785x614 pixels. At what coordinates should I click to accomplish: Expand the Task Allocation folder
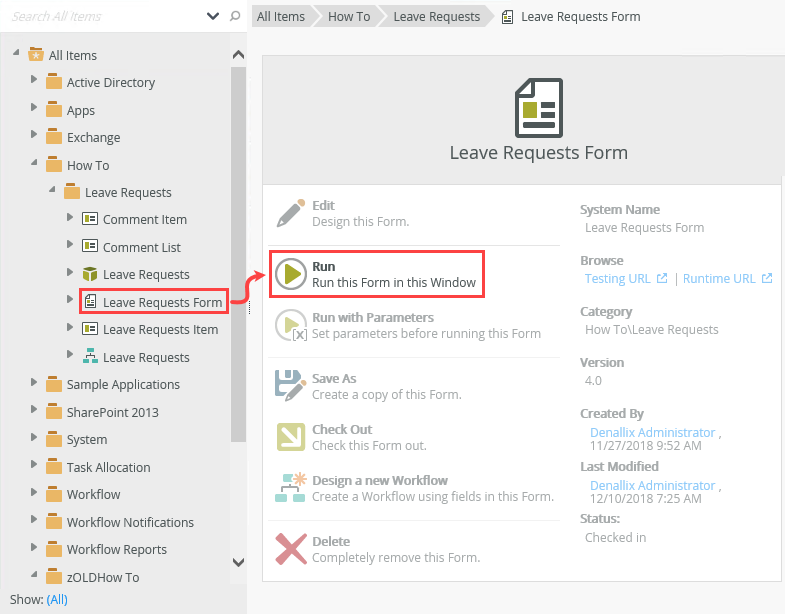coord(34,464)
